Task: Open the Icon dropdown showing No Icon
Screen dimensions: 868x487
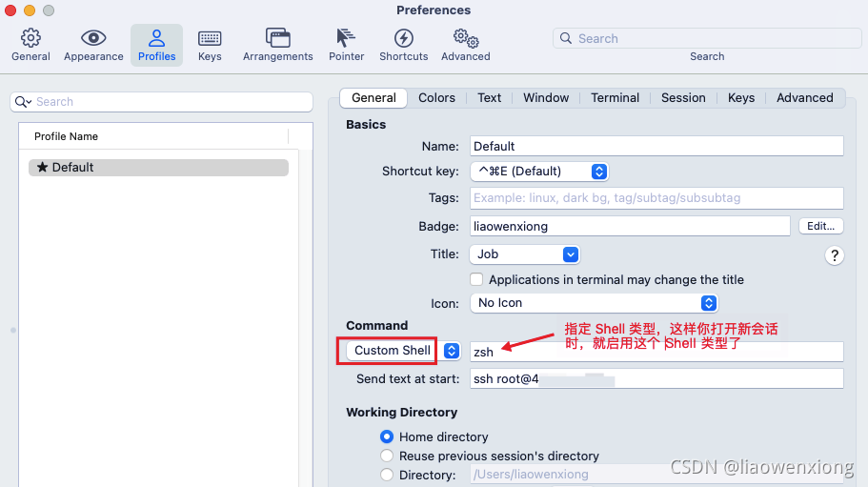Action: pos(594,303)
